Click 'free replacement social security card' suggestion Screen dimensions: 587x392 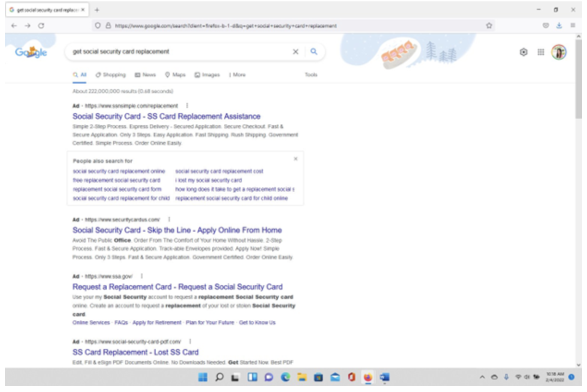pos(116,180)
